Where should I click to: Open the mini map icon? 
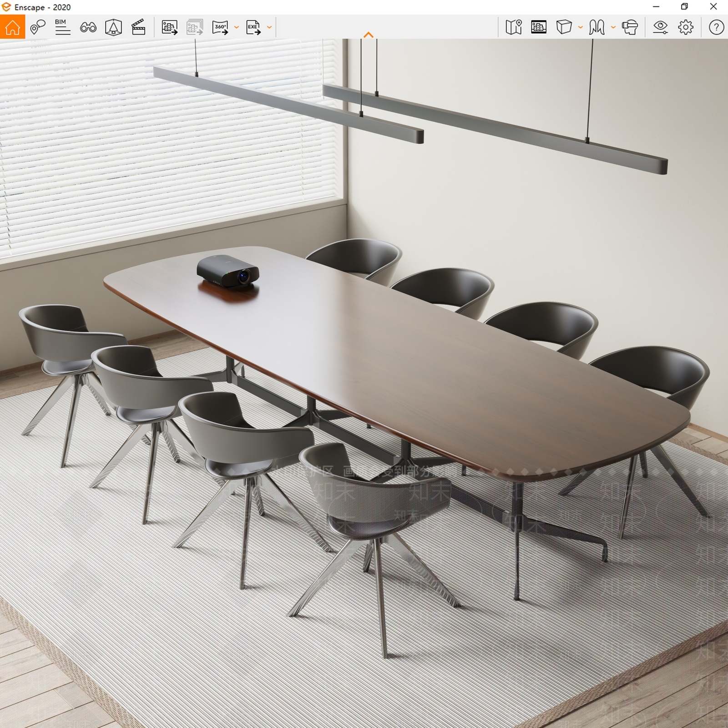click(x=514, y=27)
